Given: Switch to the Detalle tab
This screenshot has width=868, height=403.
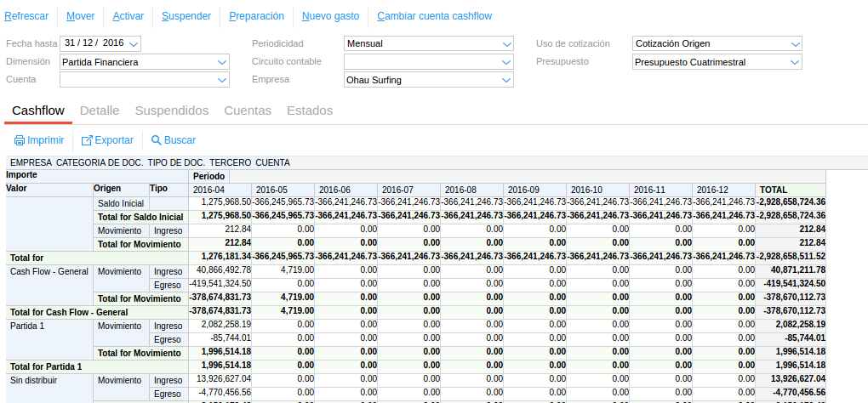Looking at the screenshot, I should [x=99, y=111].
